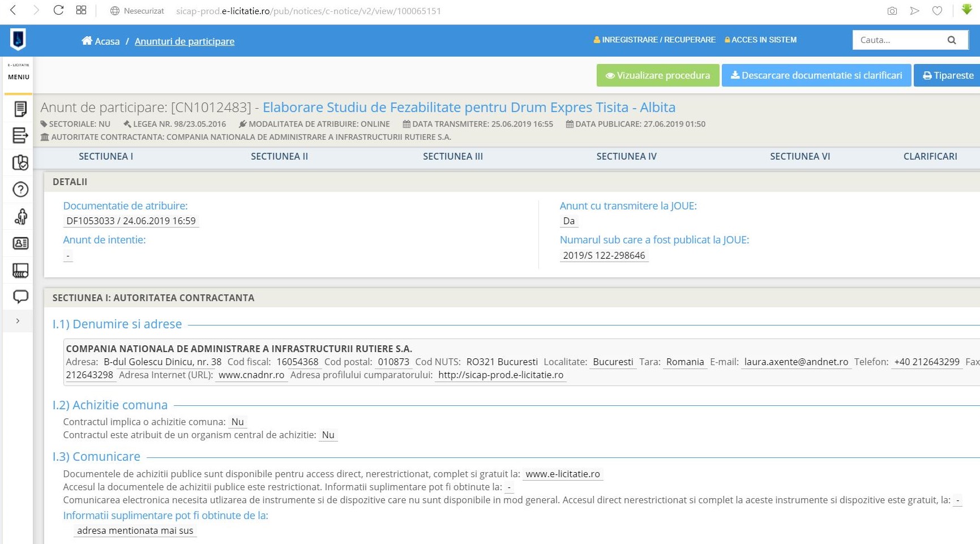Click the camera snapshot icon in browser
980x544 pixels.
click(892, 11)
